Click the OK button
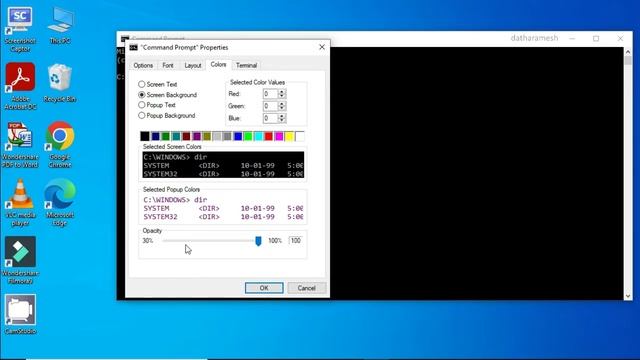 pos(264,288)
